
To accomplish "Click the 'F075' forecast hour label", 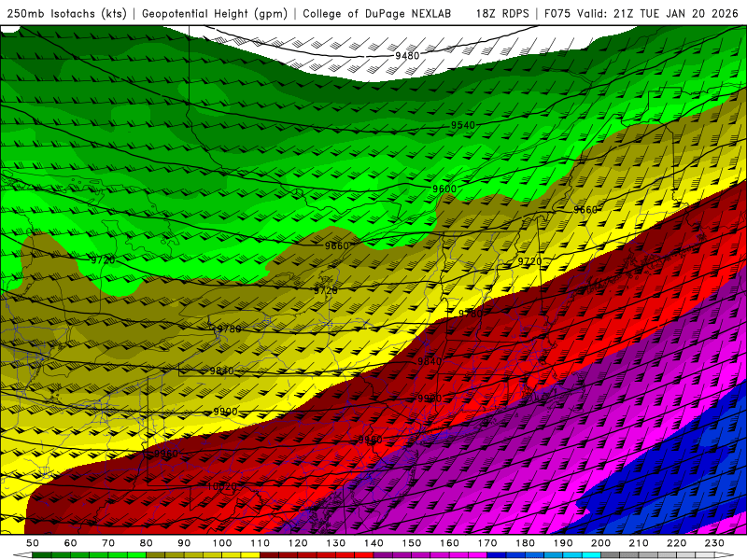I will click(x=557, y=14).
